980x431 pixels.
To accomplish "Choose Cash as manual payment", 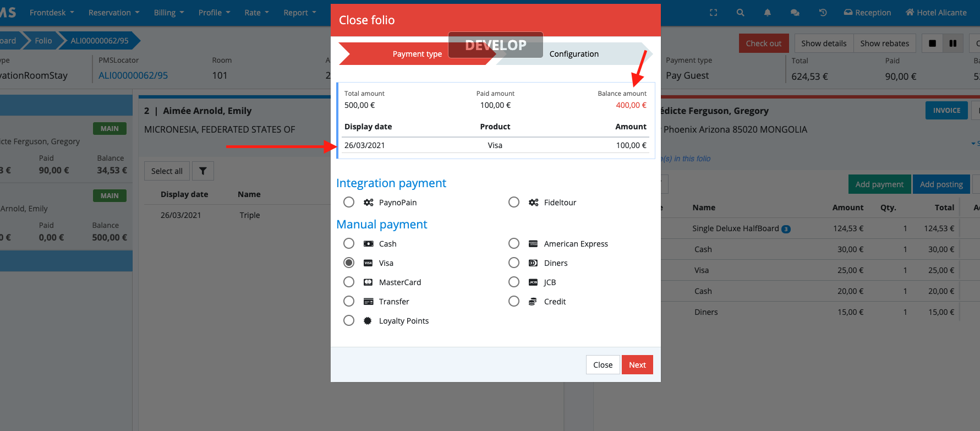I will [x=349, y=243].
